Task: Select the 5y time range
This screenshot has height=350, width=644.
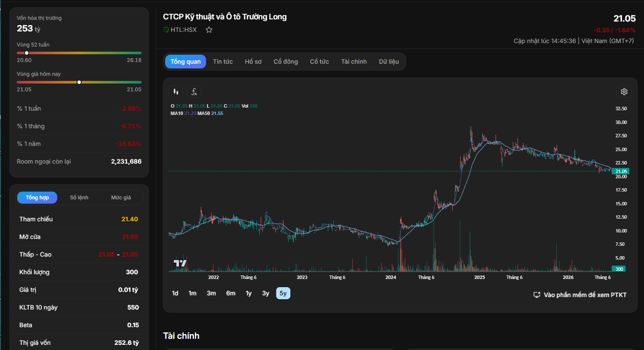Action: coord(283,293)
